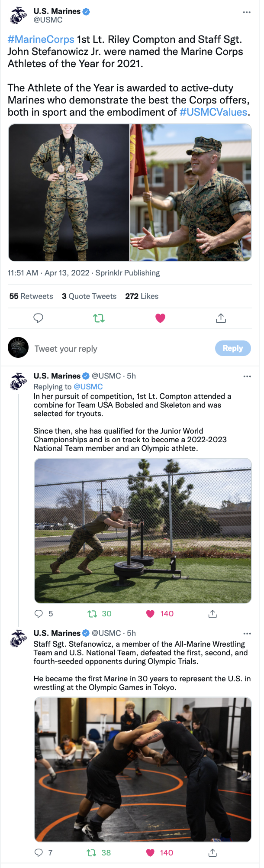Share the main tweet via the share icon
Screen dimensions: 264x868
(x=221, y=318)
